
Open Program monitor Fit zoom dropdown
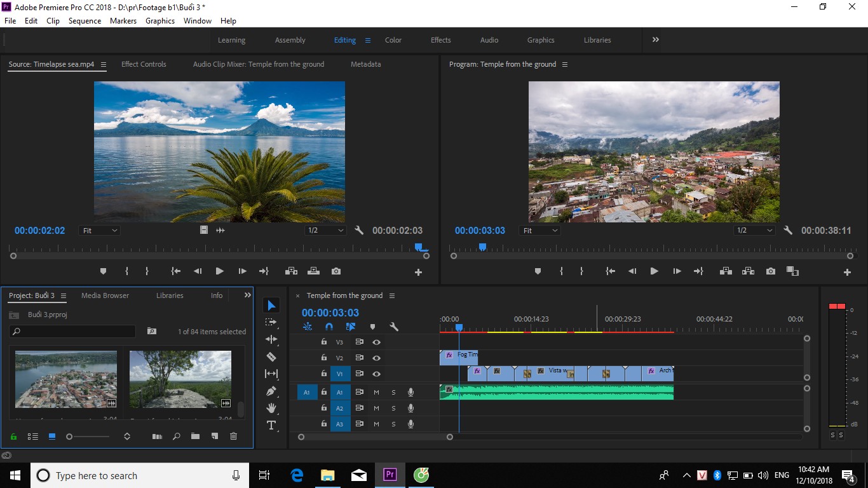[539, 231]
